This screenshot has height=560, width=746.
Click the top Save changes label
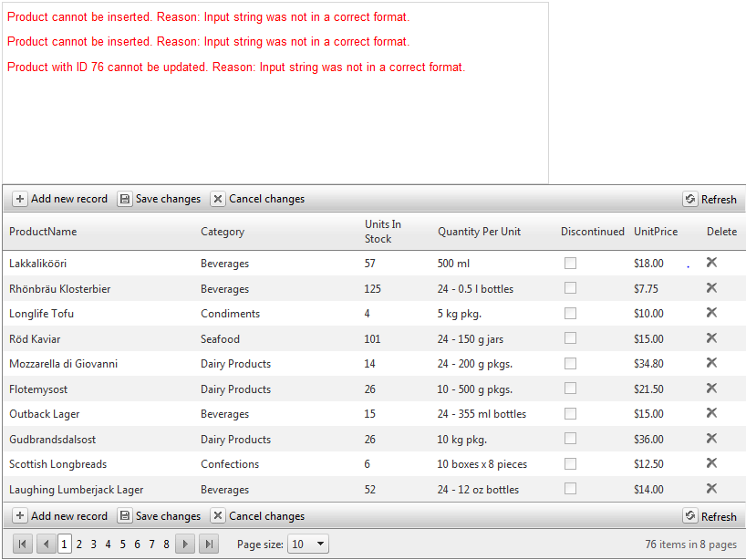168,199
